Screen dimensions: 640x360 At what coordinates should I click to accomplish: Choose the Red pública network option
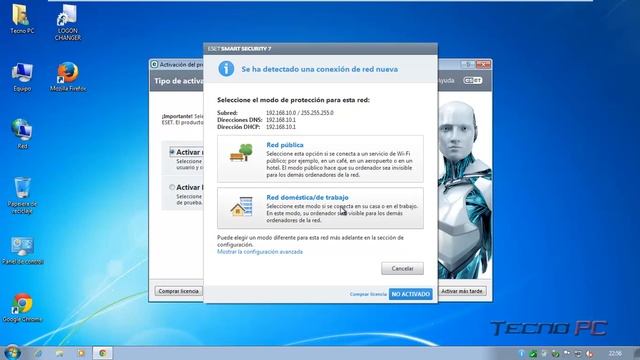[320, 159]
